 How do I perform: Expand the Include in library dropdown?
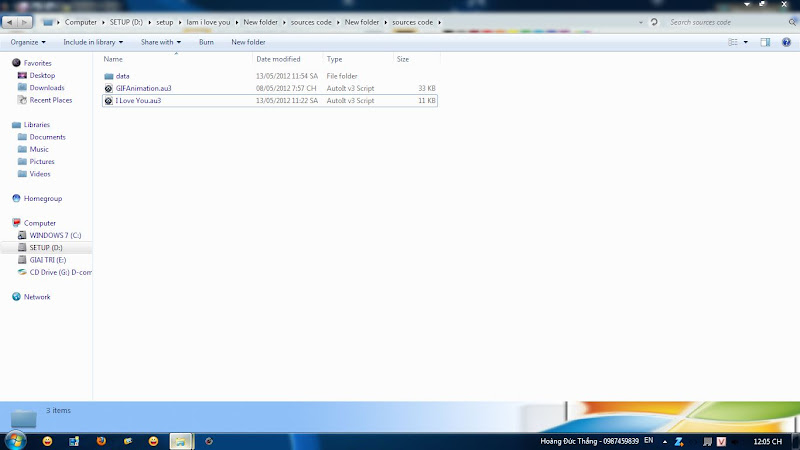92,42
